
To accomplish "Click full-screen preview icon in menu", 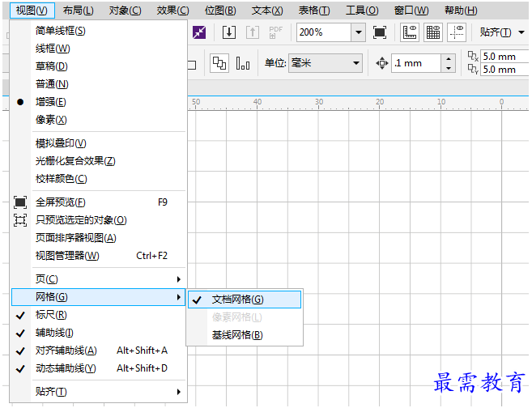I will pos(20,202).
